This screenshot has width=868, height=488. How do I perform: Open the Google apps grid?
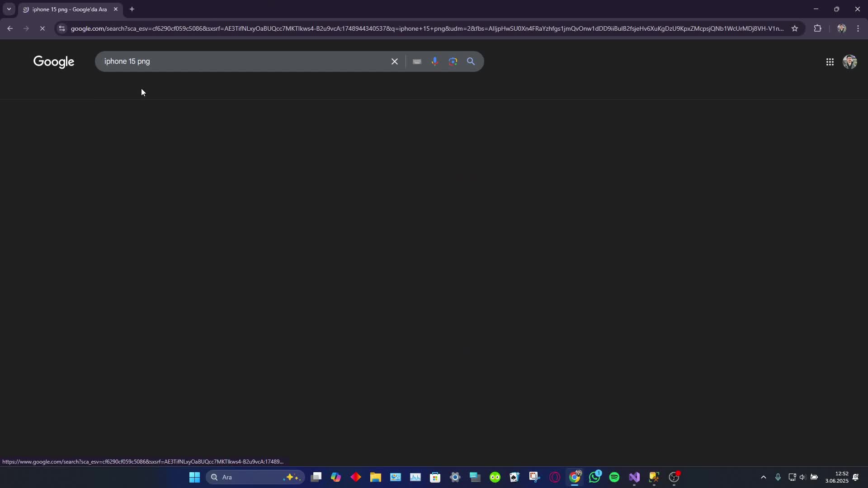[x=830, y=62]
